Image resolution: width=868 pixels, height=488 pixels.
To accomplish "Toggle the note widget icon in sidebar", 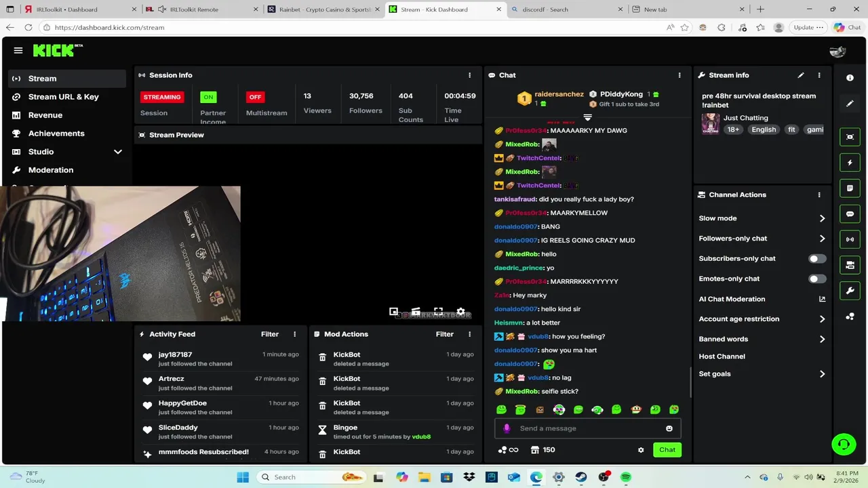I will [850, 188].
